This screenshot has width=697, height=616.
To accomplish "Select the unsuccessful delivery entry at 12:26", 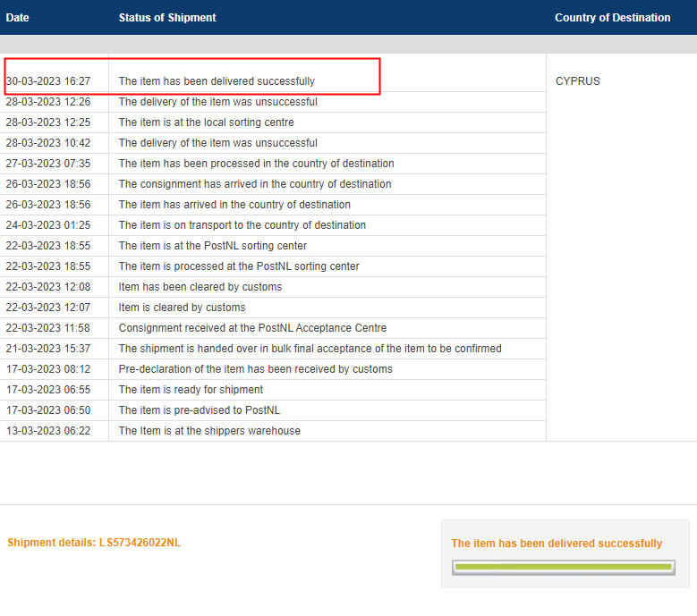I will tap(217, 102).
